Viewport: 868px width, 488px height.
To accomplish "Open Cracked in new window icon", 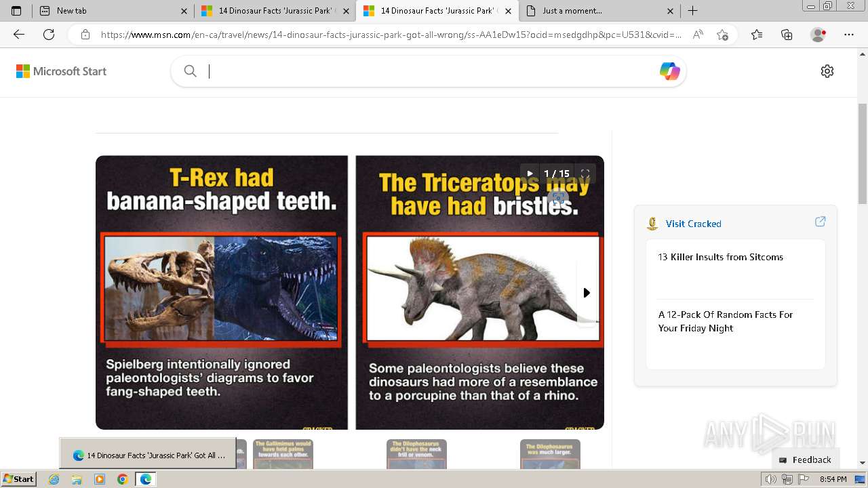I will (820, 222).
